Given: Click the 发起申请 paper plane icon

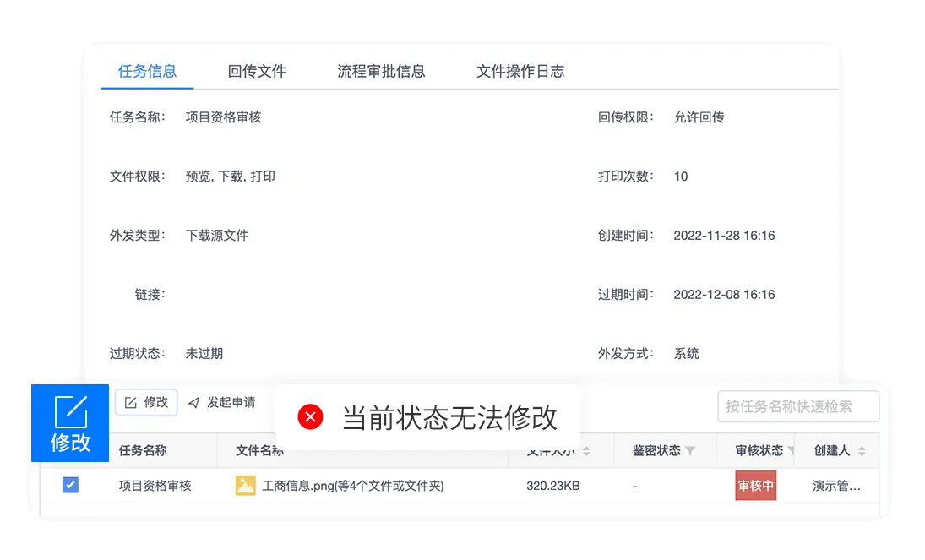Looking at the screenshot, I should tap(194, 403).
